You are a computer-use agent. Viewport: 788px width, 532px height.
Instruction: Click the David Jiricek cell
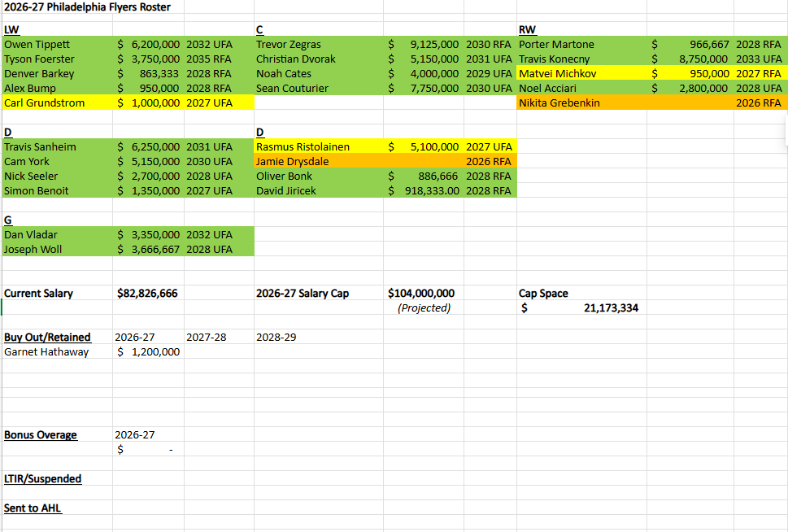[319, 190]
